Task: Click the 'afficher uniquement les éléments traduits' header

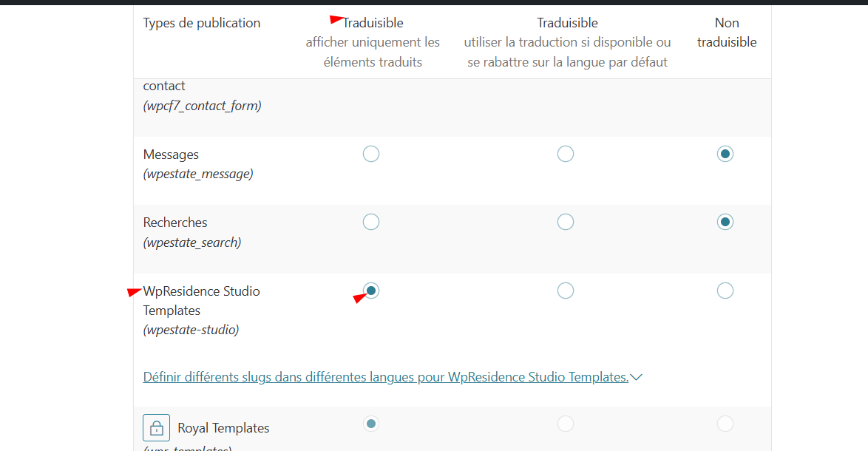Action: (373, 52)
